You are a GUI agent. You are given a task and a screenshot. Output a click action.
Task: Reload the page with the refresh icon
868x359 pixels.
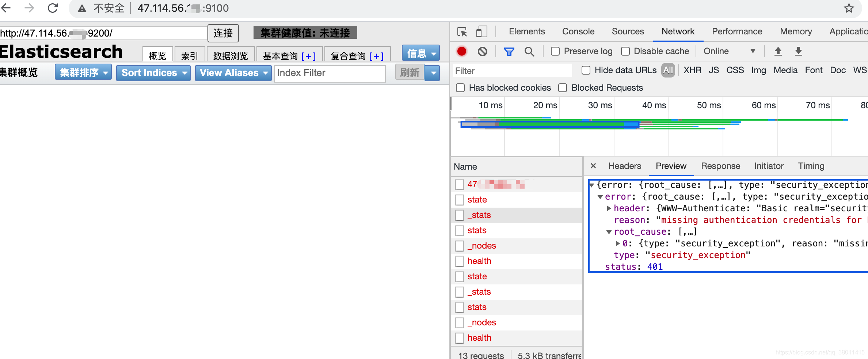(x=53, y=8)
